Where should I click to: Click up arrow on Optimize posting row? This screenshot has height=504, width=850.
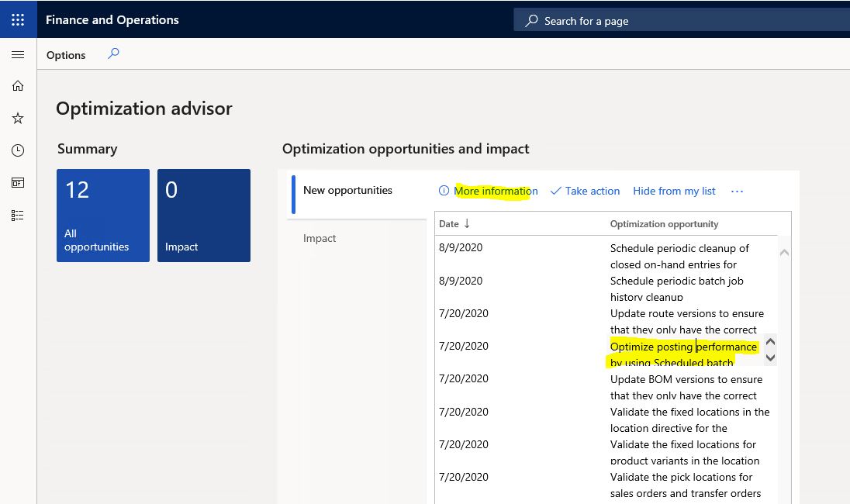(770, 341)
